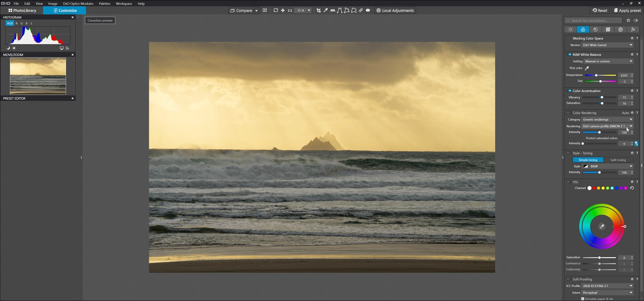Open help for Color Accentuation palette
The image size is (644, 301).
(637, 91)
